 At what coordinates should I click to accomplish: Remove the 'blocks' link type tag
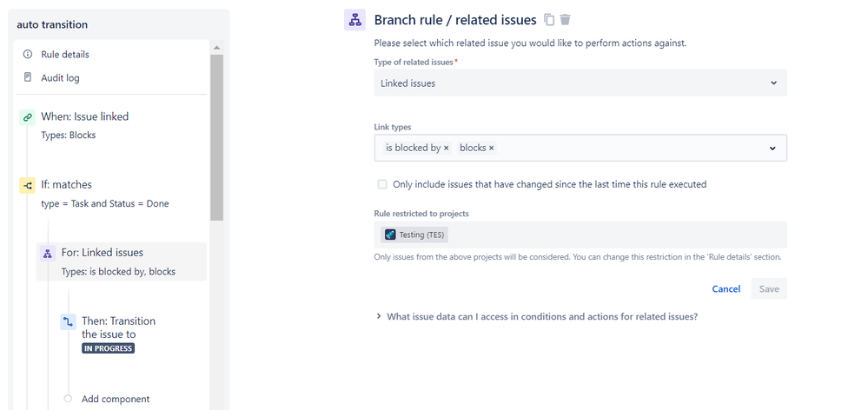pos(491,149)
